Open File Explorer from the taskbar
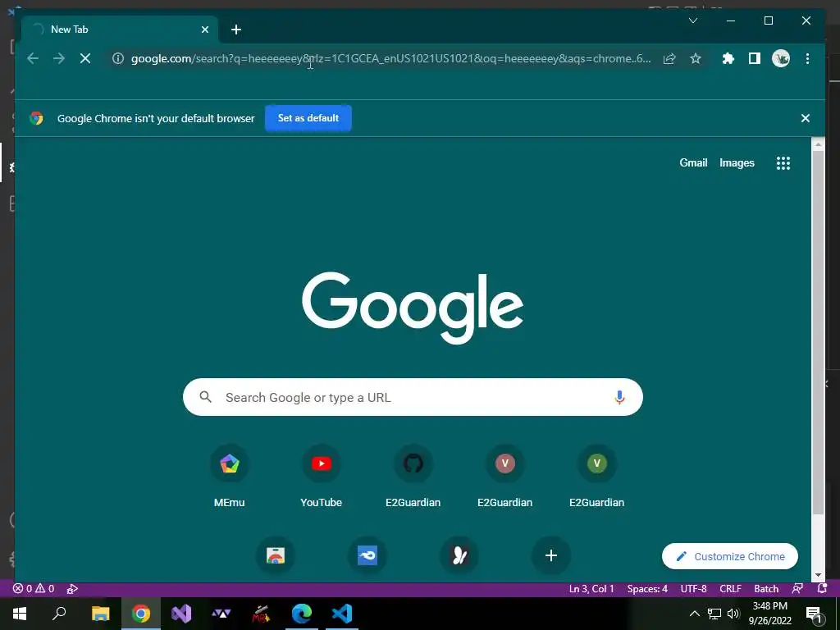The image size is (840, 630). pyautogui.click(x=100, y=614)
